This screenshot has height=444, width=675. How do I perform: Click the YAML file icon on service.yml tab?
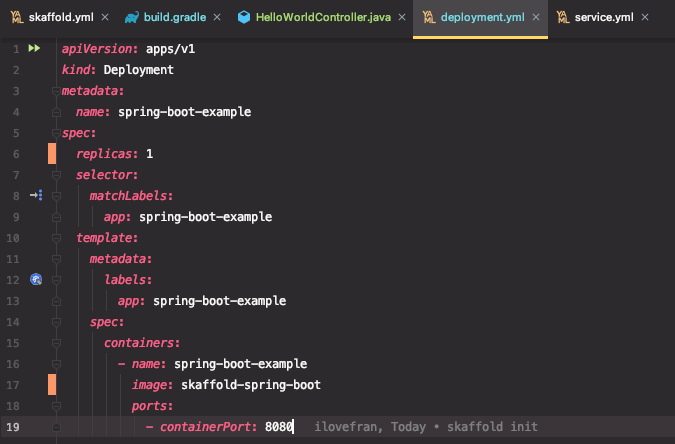[563, 17]
